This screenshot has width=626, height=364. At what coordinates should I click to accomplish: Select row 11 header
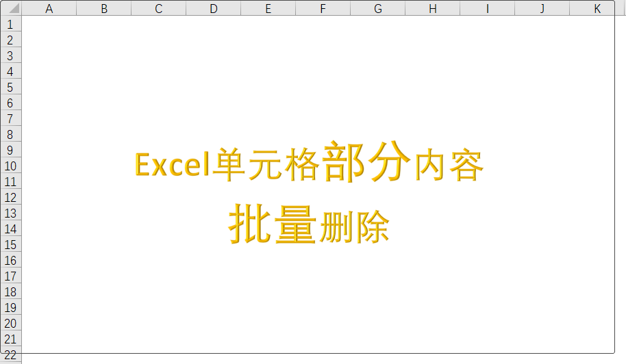coord(11,182)
